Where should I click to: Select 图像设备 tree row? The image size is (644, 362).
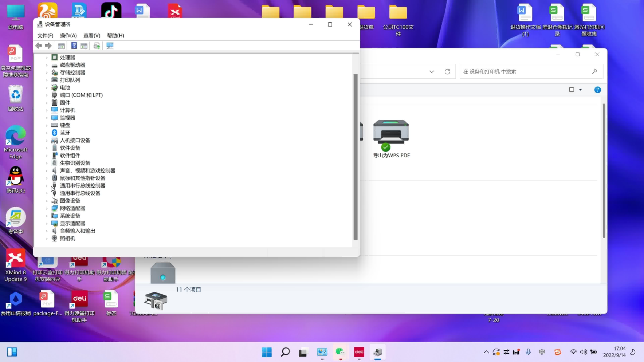coord(66,201)
